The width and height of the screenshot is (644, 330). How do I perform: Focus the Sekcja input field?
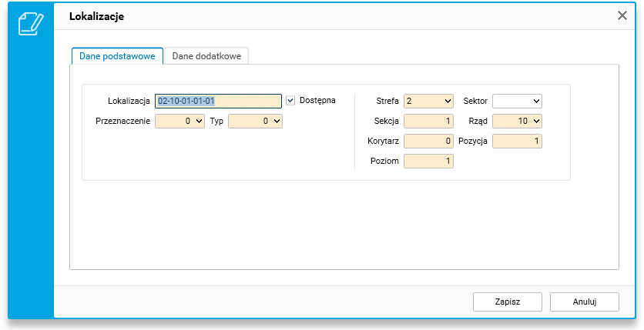[x=428, y=121]
